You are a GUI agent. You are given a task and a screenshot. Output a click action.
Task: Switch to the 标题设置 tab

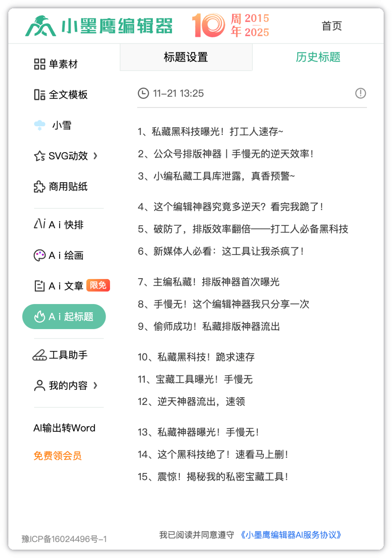coord(186,57)
